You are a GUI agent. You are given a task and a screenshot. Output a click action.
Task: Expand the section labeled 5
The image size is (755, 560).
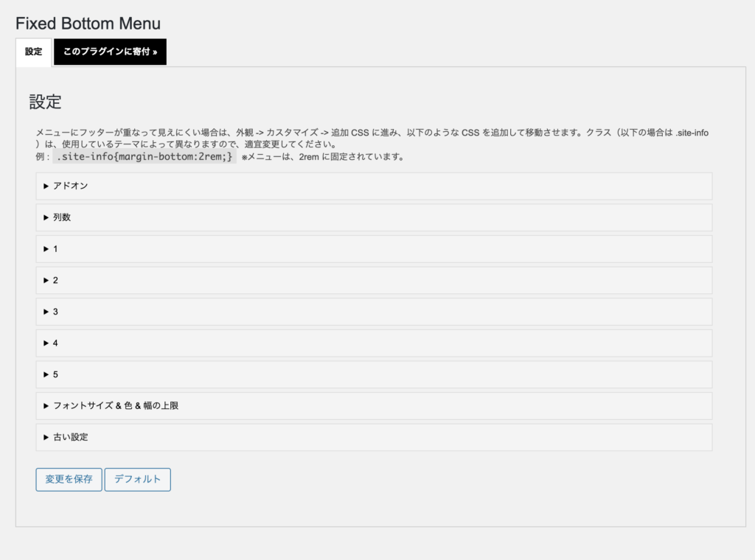(374, 374)
